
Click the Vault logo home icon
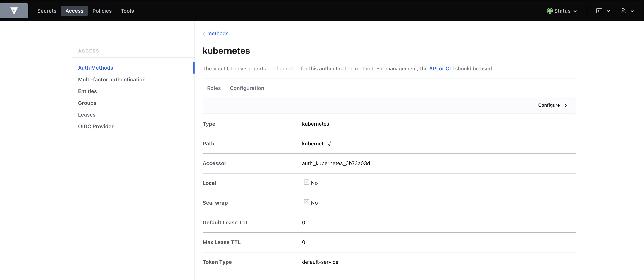14,11
